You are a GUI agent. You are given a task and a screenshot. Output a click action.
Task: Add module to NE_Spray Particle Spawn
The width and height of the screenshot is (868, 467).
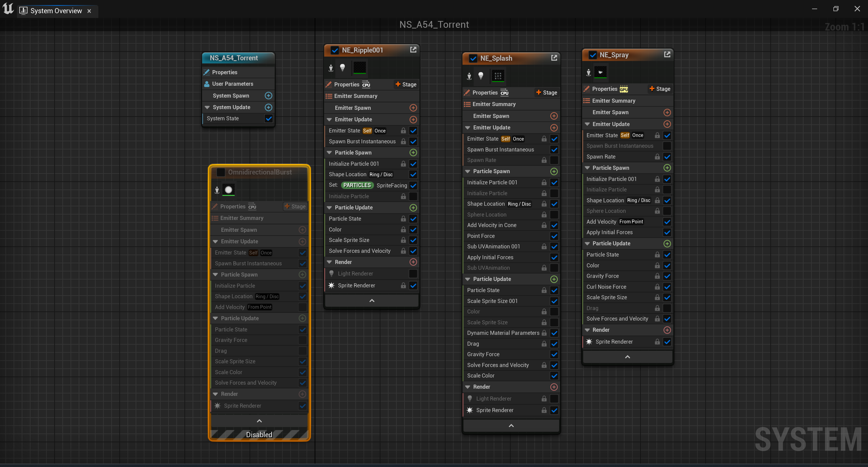[667, 168]
